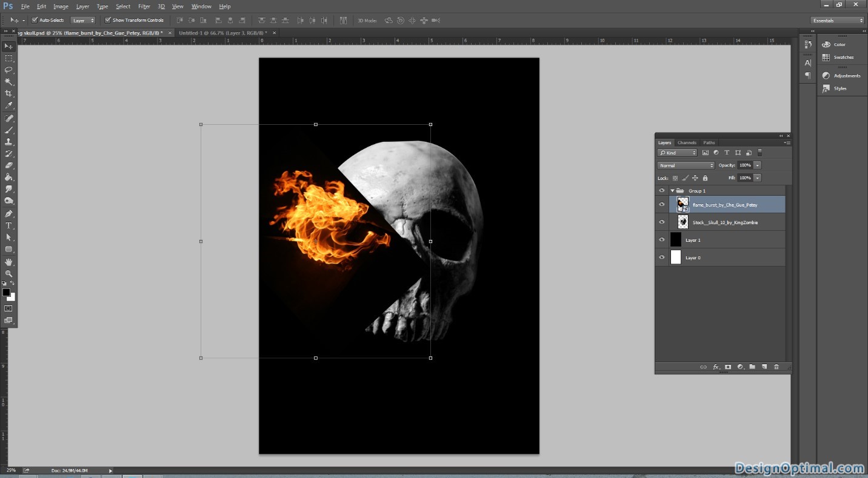
Task: Hide Layer 0 visibility eye
Action: [x=662, y=257]
